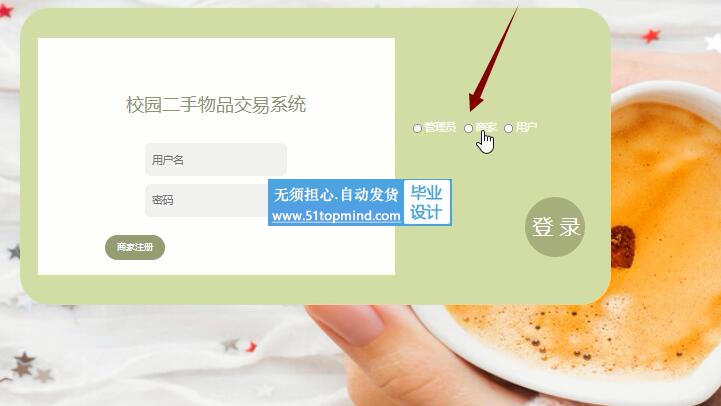This screenshot has width=721, height=406.
Task: Click the round 登录 login button
Action: tap(555, 227)
